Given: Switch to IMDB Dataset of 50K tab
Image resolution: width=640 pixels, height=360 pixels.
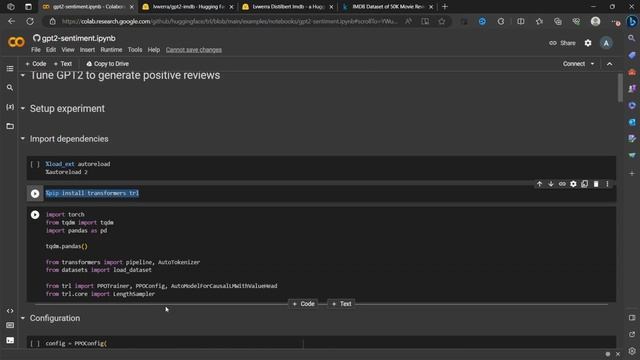Looking at the screenshot, I should [387, 7].
